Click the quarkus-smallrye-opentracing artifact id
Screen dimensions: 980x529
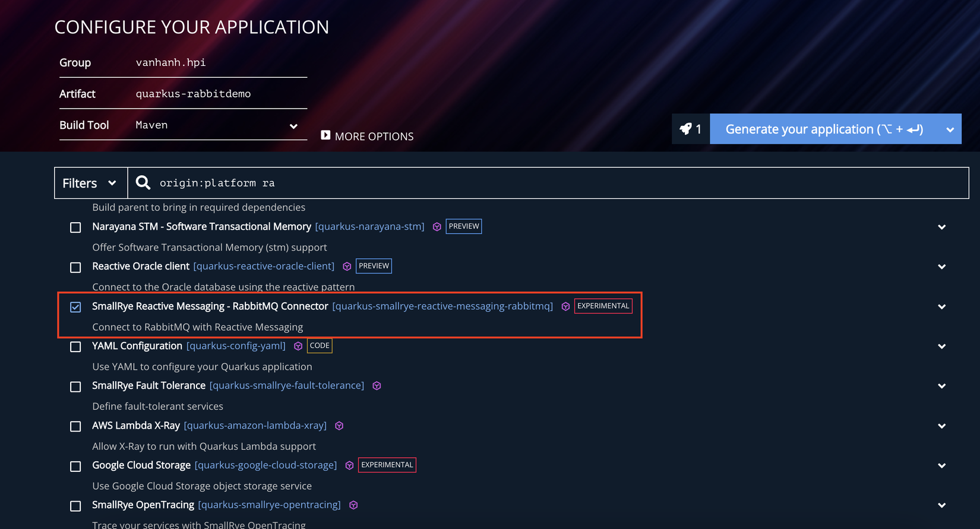click(270, 505)
